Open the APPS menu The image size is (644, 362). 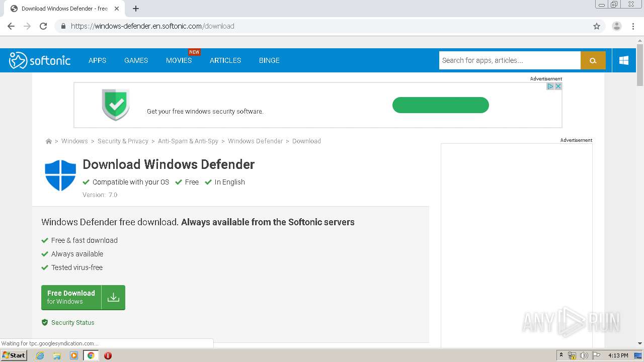pos(97,60)
